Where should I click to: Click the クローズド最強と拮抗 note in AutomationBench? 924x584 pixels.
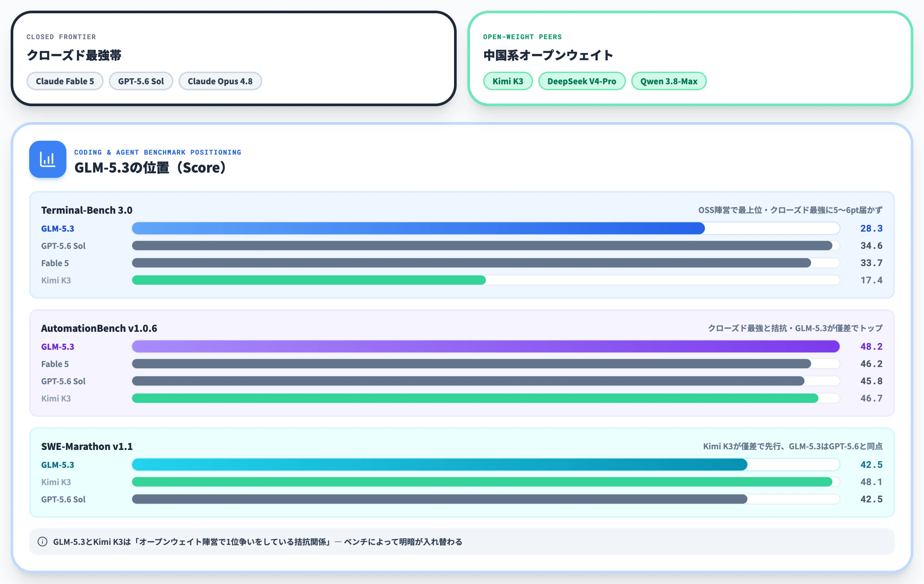click(x=796, y=328)
